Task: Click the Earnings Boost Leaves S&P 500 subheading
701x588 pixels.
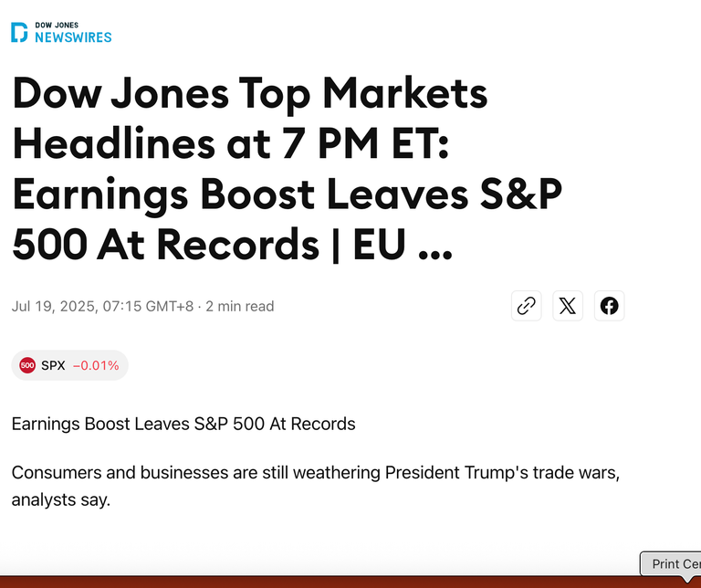Action: click(x=183, y=424)
